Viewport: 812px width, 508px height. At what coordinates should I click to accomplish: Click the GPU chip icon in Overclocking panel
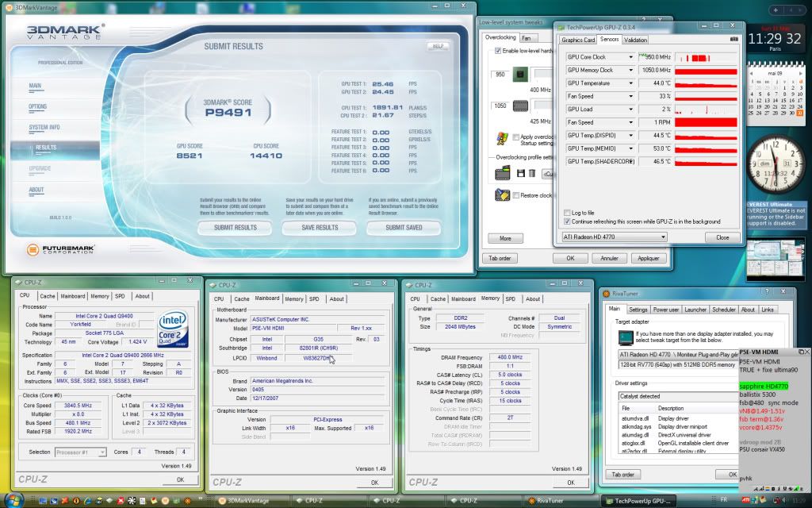click(519, 75)
